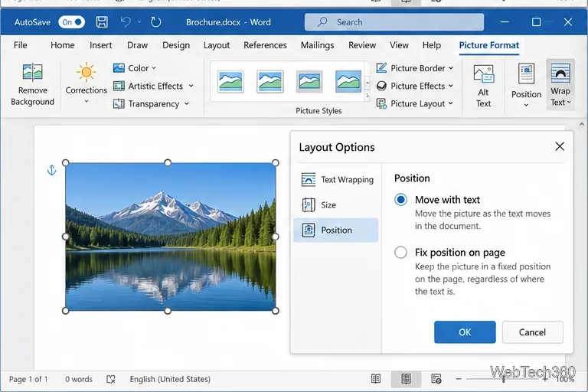This screenshot has height=392, width=588.
Task: Redo the last action
Action: (155, 22)
